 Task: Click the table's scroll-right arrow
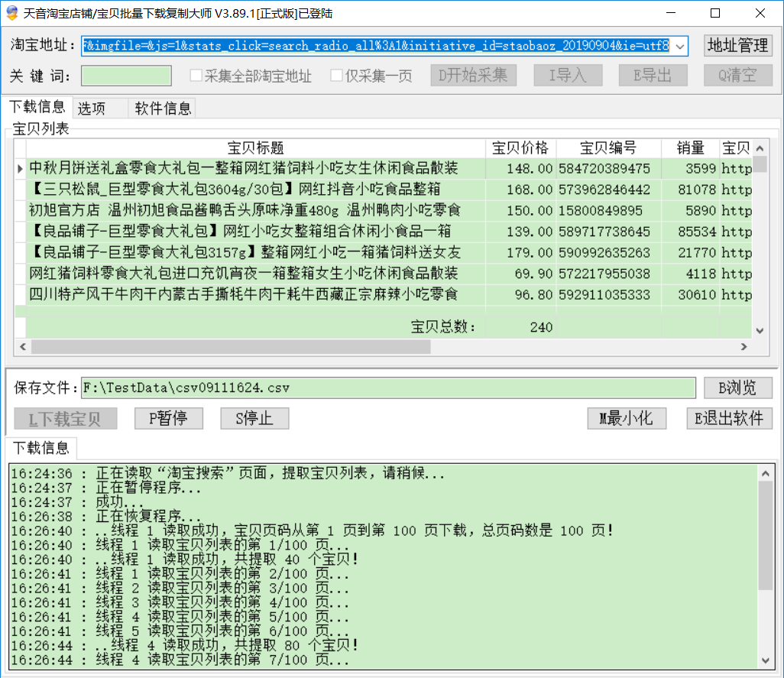744,347
